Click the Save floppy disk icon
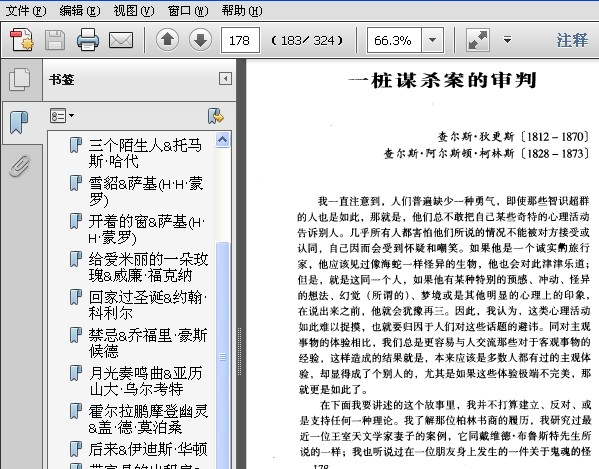The image size is (599, 469). (55, 40)
